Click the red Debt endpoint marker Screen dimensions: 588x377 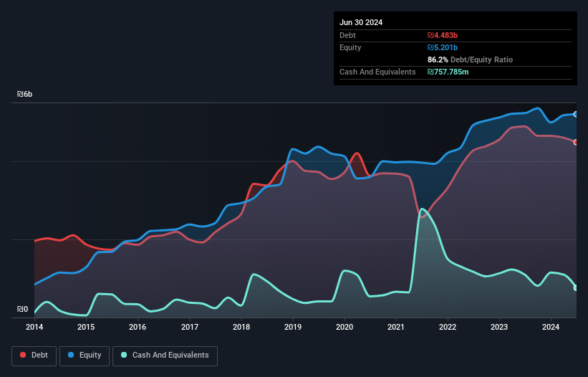pyautogui.click(x=576, y=143)
